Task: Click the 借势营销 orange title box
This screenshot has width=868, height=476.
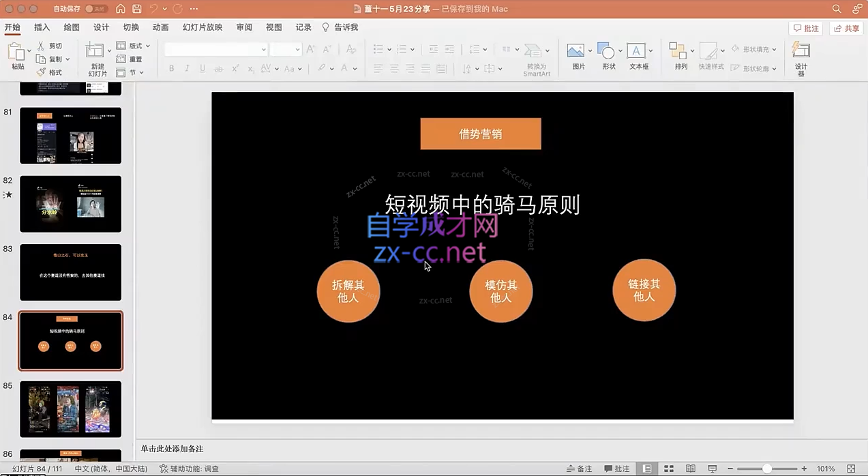Action: click(481, 134)
